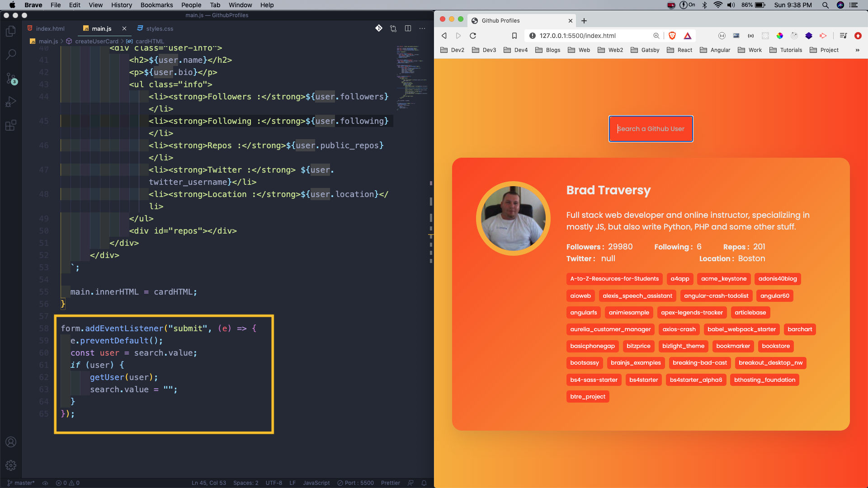Click Brave's forward navigation arrow
The image size is (868, 488).
458,36
